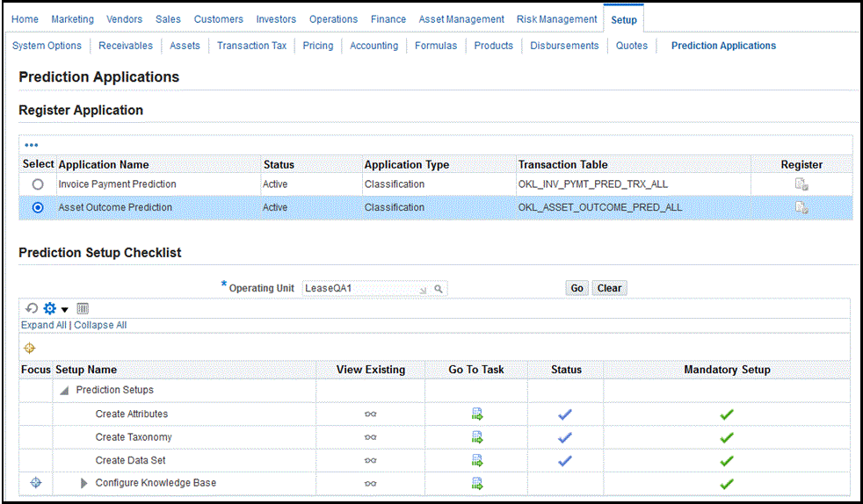The height and width of the screenshot is (504, 863).
Task: Open Register icon for Asset Outcome Prediction
Action: click(801, 207)
